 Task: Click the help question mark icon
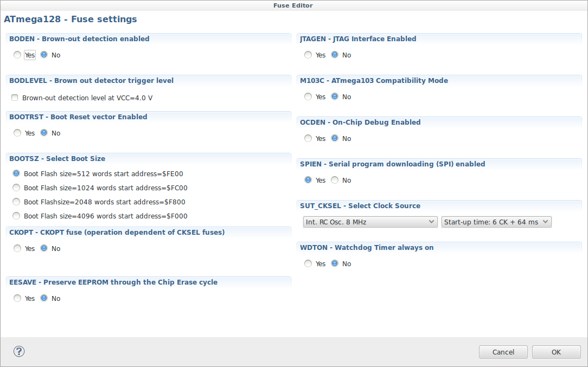point(19,351)
